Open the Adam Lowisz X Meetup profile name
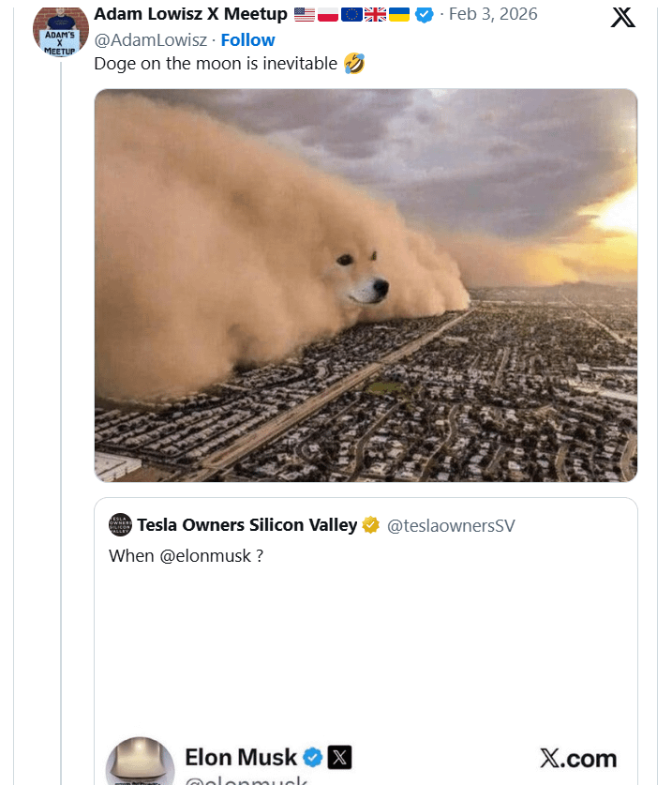 coord(190,14)
